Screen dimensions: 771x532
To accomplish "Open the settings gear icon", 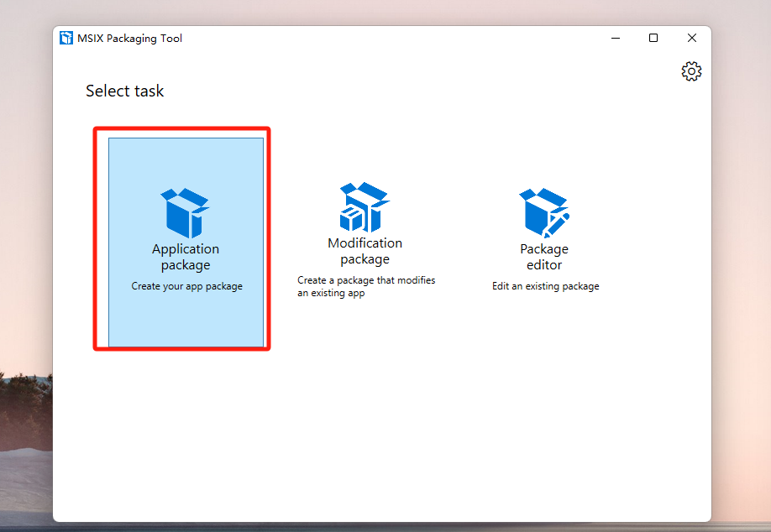I will click(x=691, y=71).
